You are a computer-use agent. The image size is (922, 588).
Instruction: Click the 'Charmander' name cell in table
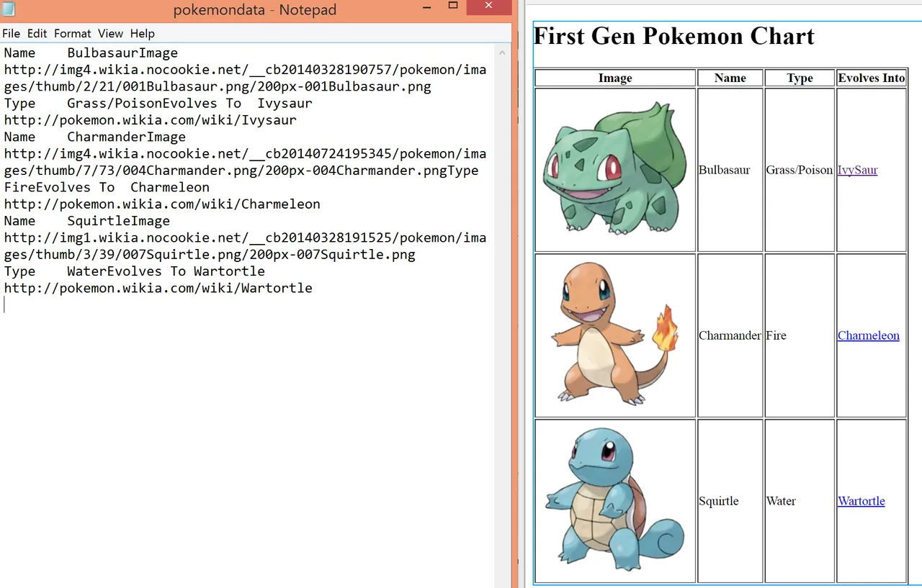730,335
